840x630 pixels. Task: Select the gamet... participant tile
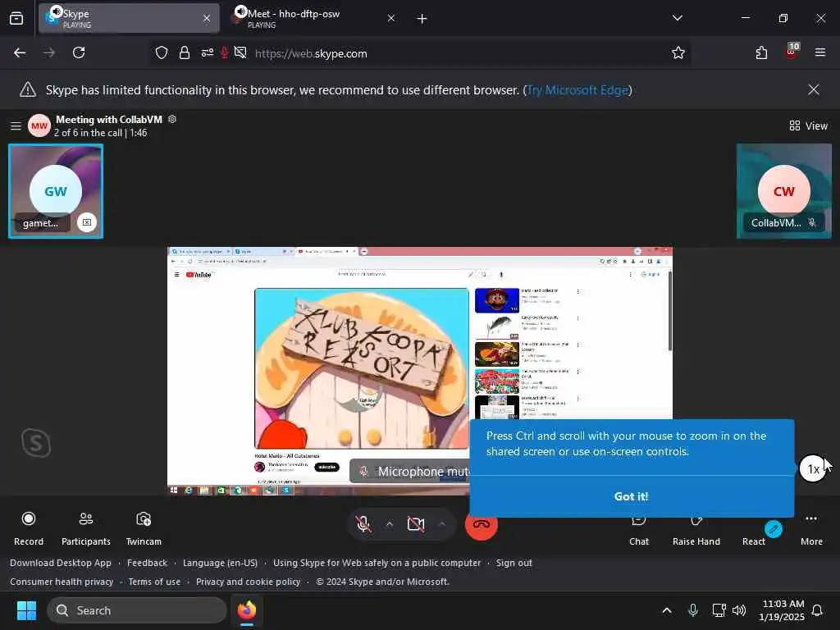point(56,190)
